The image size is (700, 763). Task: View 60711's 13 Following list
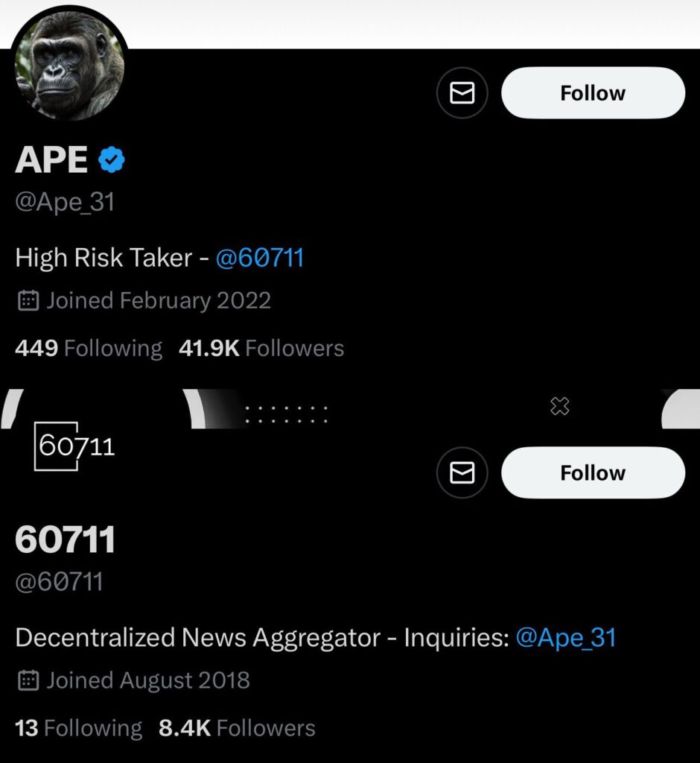coord(78,728)
